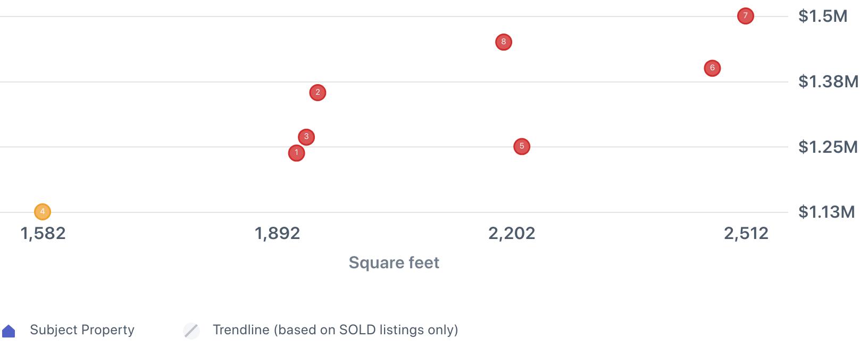Select red marker labeled 5

click(522, 146)
